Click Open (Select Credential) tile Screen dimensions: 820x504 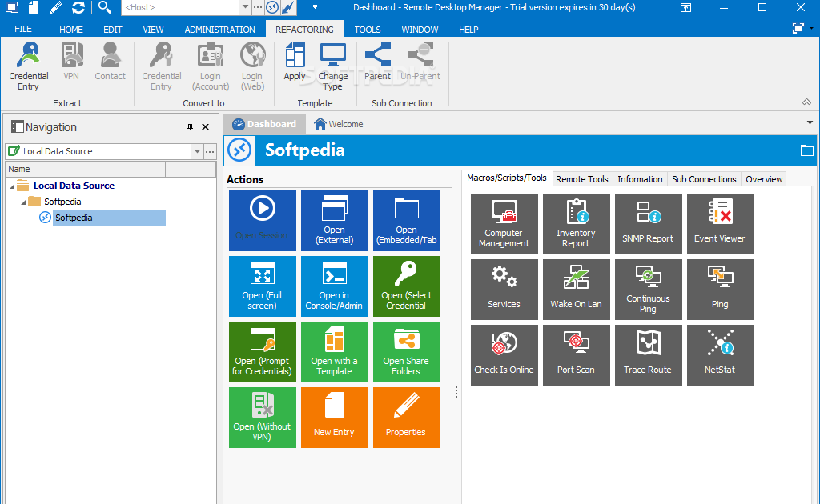pyautogui.click(x=406, y=286)
